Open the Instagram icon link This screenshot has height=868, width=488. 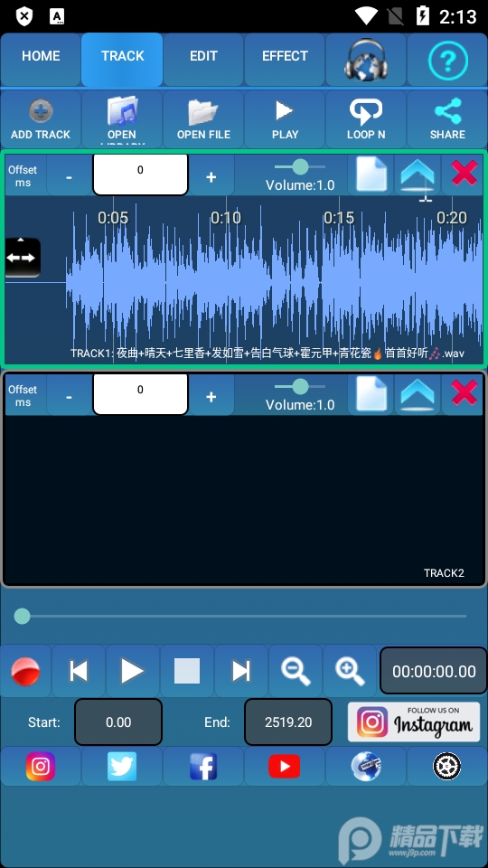(x=41, y=766)
